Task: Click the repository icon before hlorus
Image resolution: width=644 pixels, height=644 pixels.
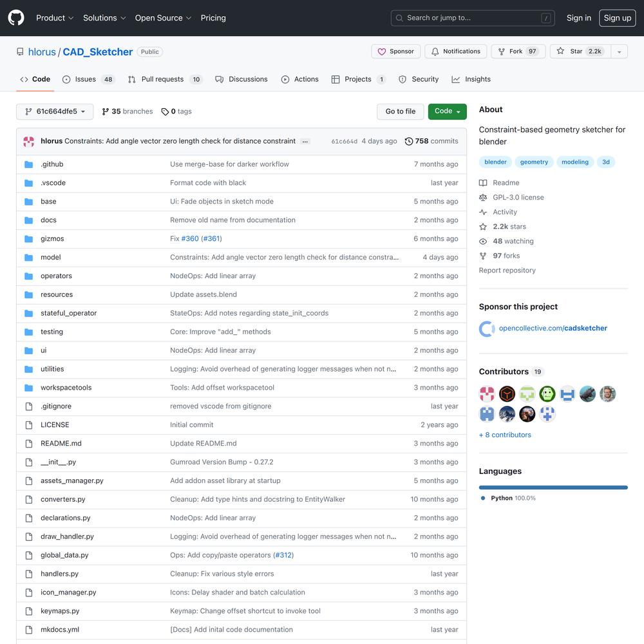Action: (20, 52)
